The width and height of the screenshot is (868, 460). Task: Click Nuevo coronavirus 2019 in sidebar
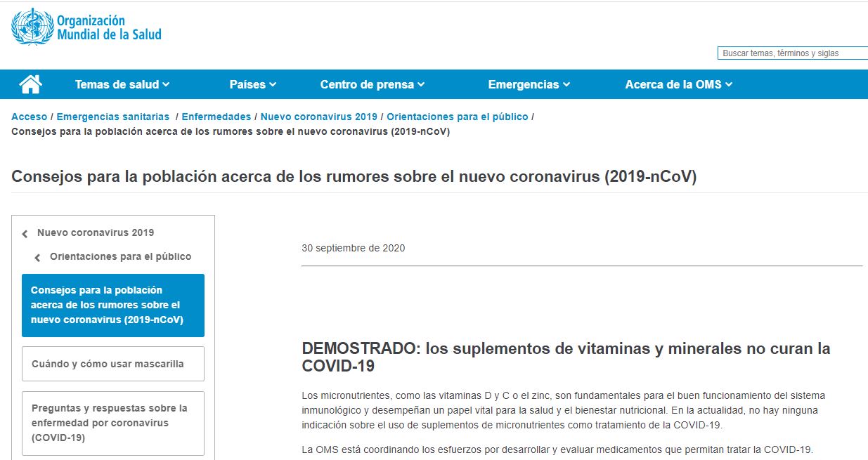click(96, 232)
